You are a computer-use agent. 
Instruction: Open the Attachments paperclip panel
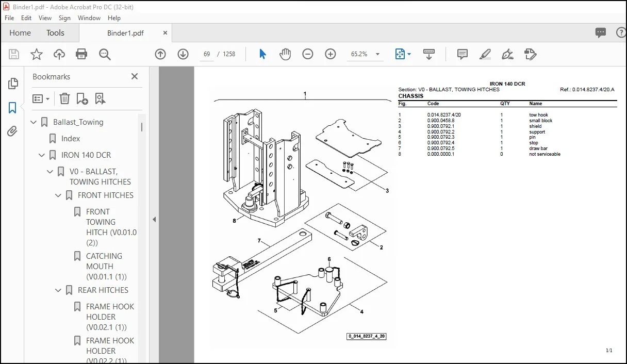point(13,132)
